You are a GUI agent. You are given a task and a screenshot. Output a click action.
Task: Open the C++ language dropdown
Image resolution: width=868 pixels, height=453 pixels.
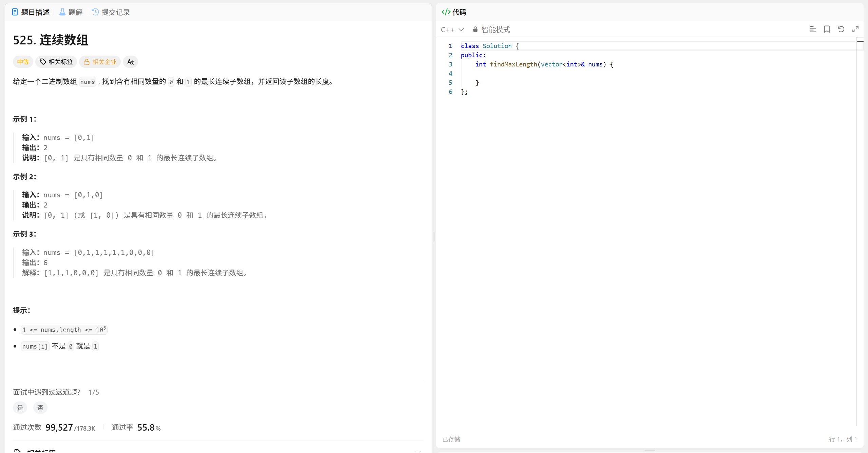pyautogui.click(x=452, y=29)
